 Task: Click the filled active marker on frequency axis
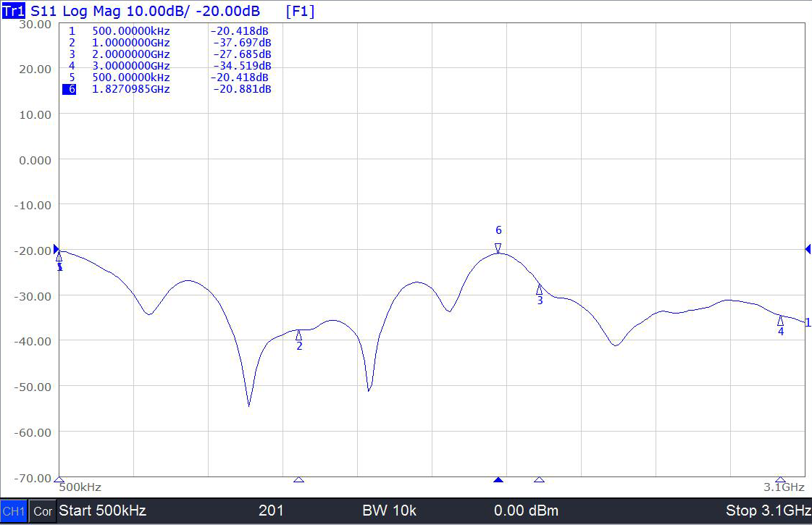tap(498, 480)
